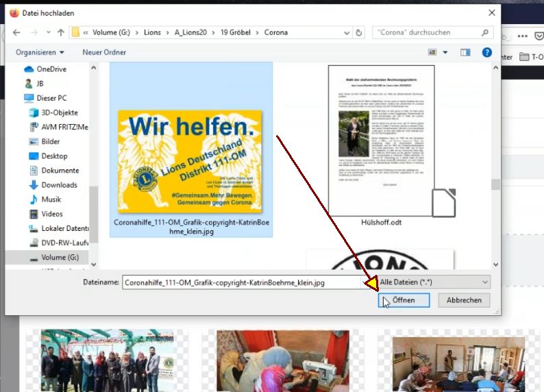Click the classroom photo in browser page
This screenshot has width=544, height=392.
click(458, 365)
